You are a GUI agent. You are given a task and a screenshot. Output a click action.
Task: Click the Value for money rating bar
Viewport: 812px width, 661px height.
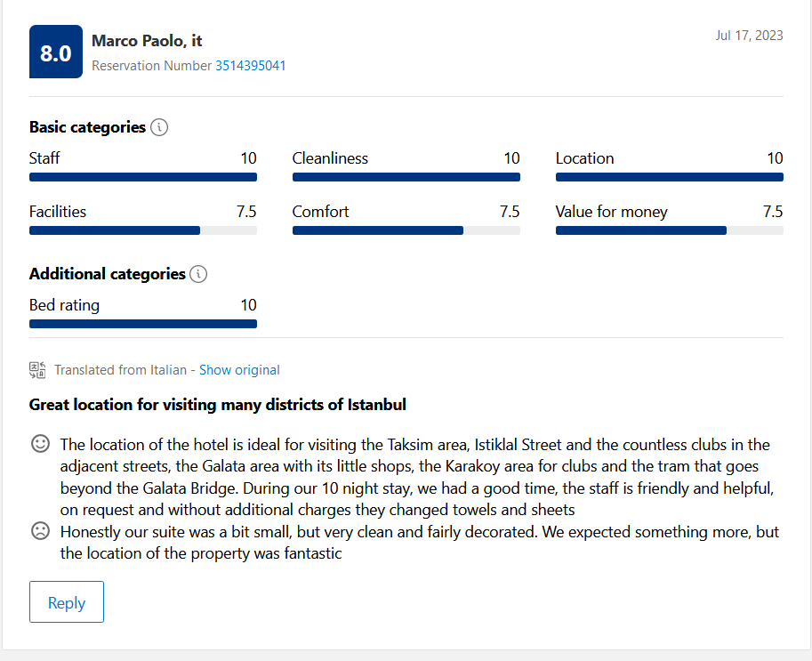670,230
